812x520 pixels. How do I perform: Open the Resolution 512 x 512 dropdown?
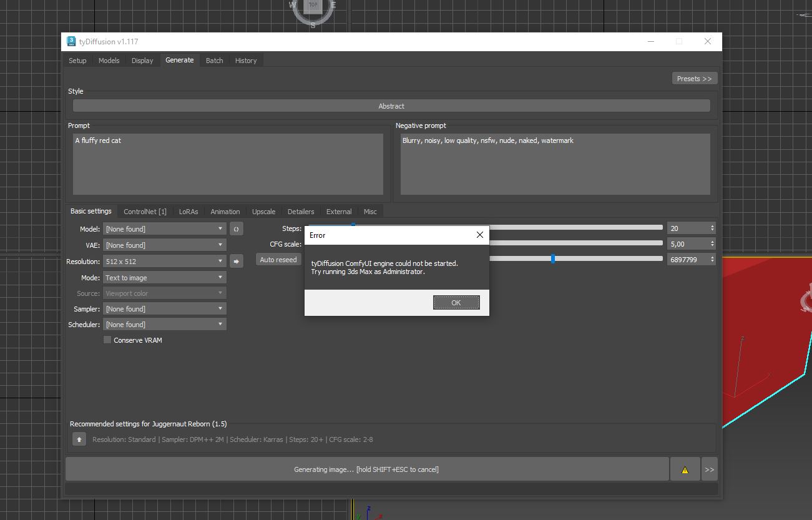point(165,262)
